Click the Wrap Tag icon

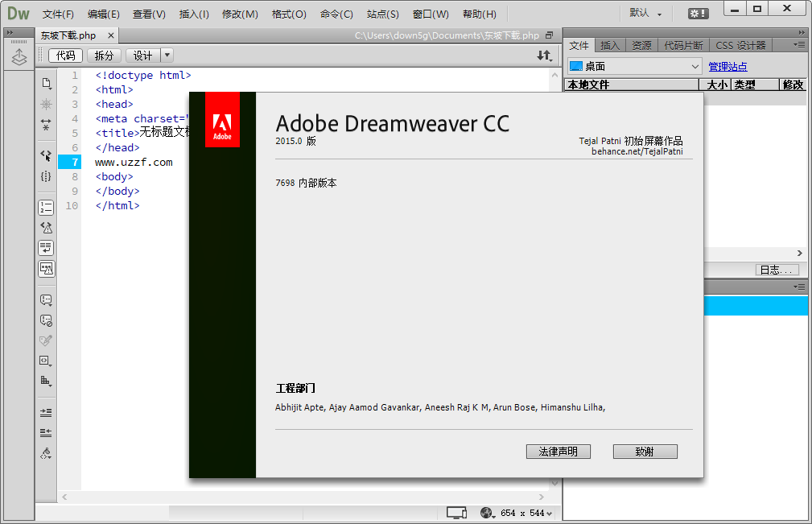[46, 340]
